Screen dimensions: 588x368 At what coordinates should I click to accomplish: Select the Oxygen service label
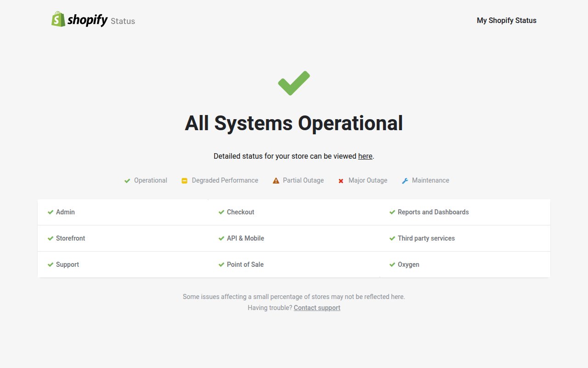pos(408,264)
